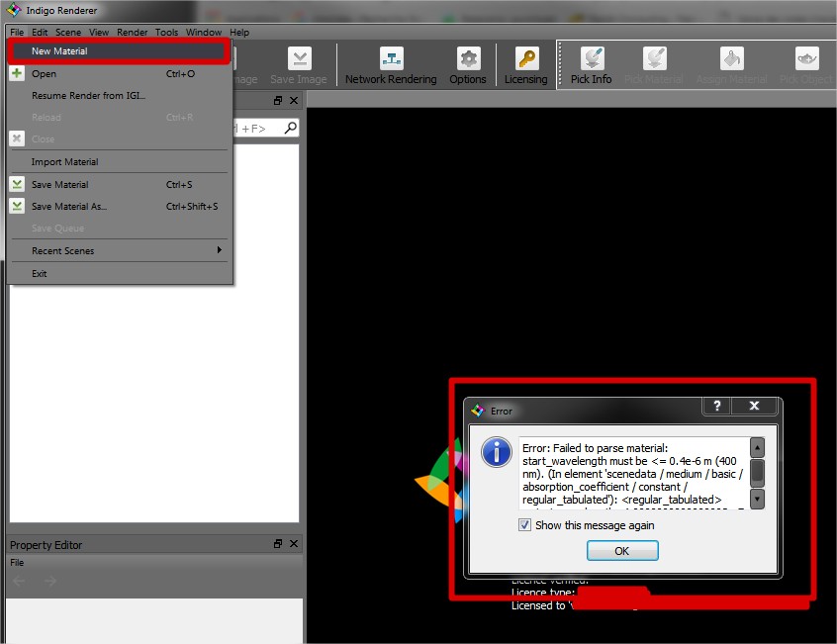The height and width of the screenshot is (644, 837).
Task: Open the Render menu
Action: pyautogui.click(x=132, y=32)
